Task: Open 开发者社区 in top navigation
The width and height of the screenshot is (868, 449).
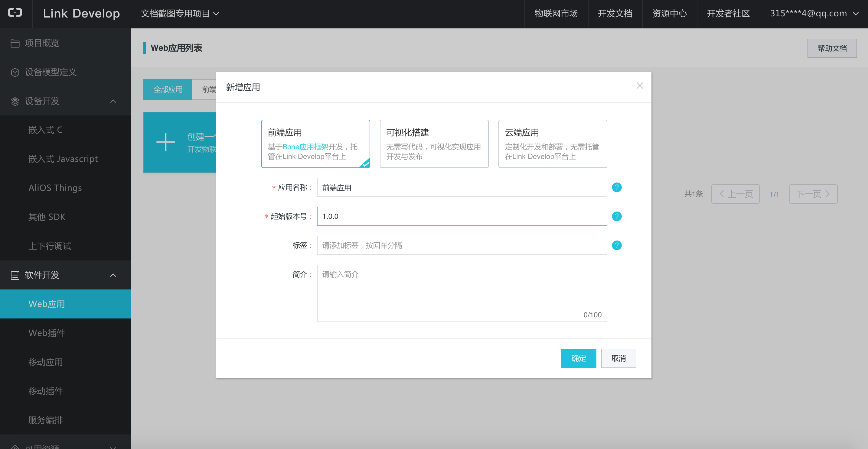Action: pyautogui.click(x=728, y=14)
